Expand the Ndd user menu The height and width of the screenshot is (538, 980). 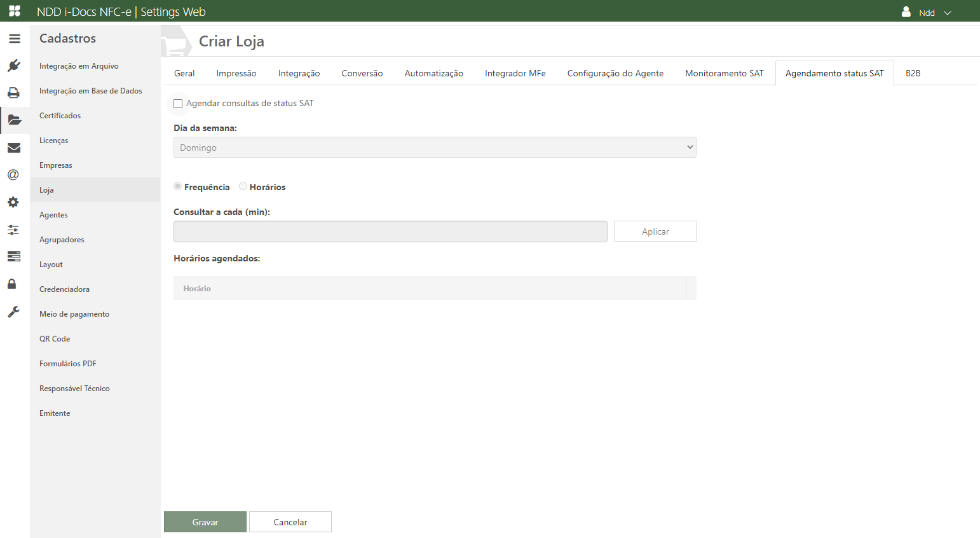coord(927,13)
